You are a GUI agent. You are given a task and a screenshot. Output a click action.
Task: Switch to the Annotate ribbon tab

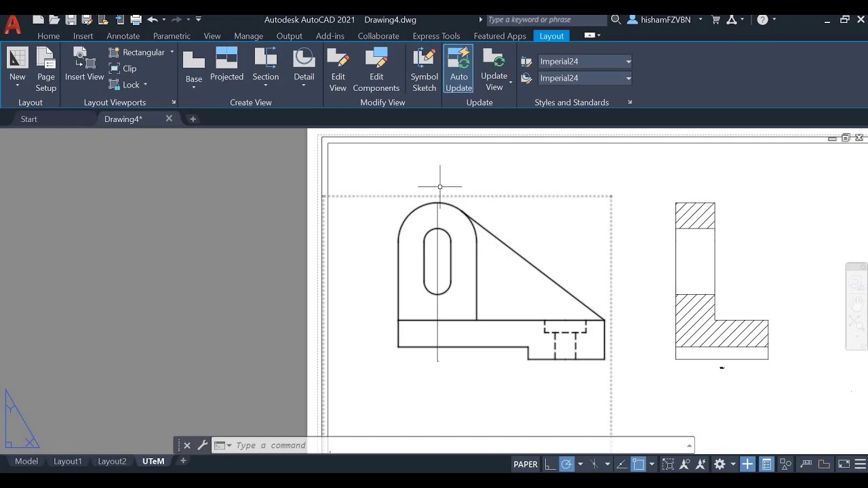coord(123,36)
